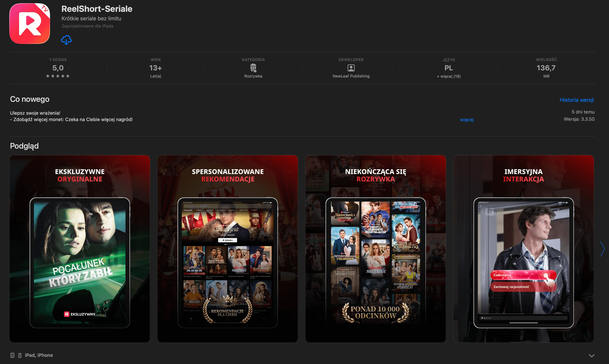Click the five-star rating stars
This screenshot has width=609, height=364.
(x=58, y=76)
